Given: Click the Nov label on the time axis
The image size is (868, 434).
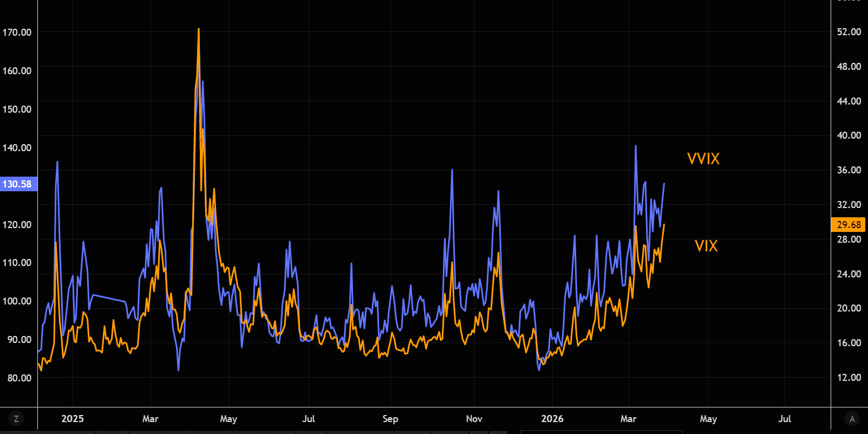Looking at the screenshot, I should pos(474,419).
